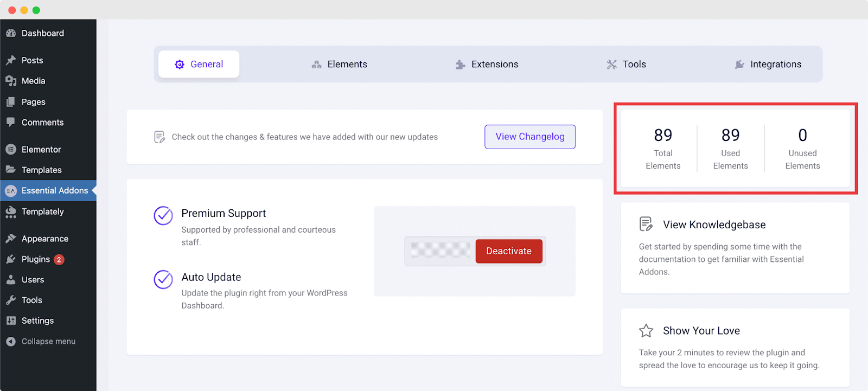Image resolution: width=868 pixels, height=391 pixels.
Task: Click the green maximize window button
Action: point(36,10)
